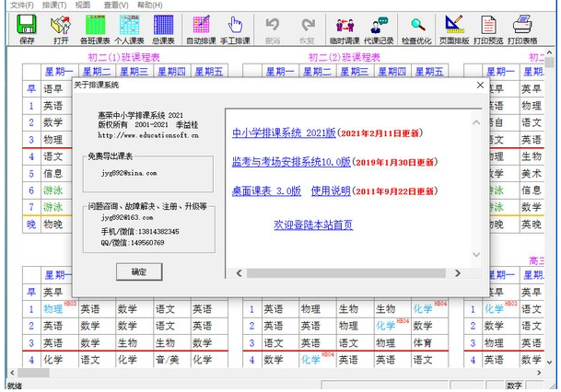The height and width of the screenshot is (392, 561).
Task: Run 检查优化 check and optimize
Action: 416,29
